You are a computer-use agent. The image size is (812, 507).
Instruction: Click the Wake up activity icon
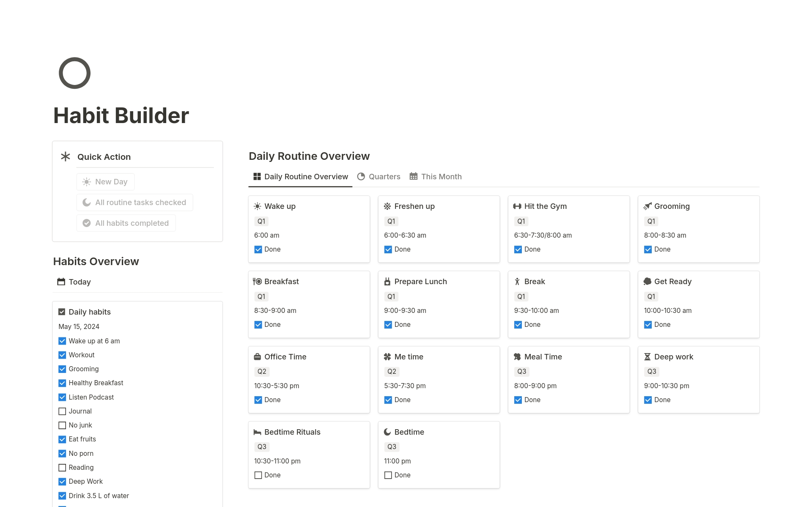click(258, 206)
